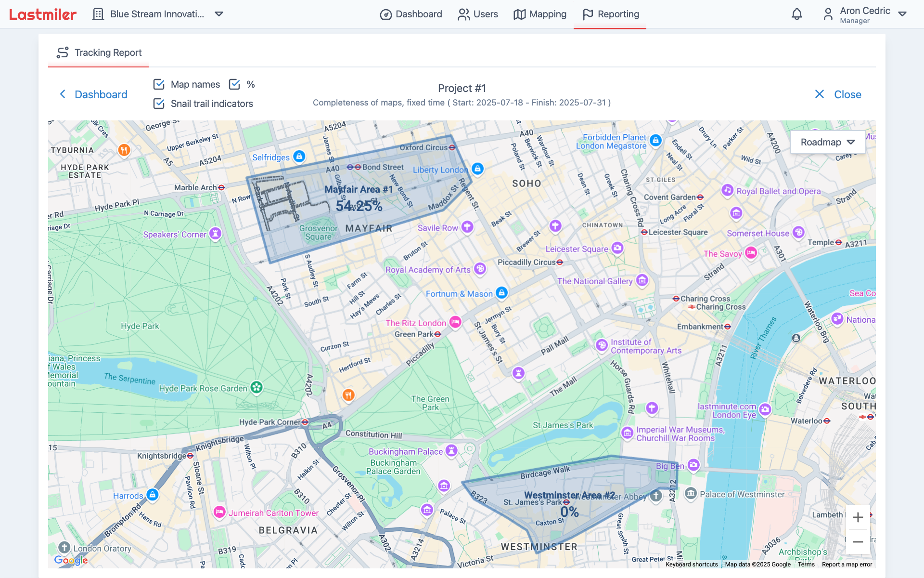Click The Ritz London hotel marker
Screen dimensions: 924x578
pos(455,322)
